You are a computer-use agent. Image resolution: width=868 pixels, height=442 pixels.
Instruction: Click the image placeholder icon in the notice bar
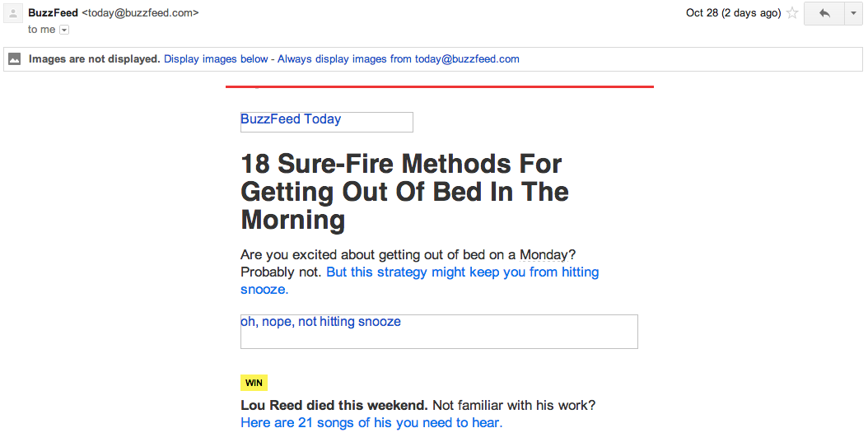click(x=15, y=59)
